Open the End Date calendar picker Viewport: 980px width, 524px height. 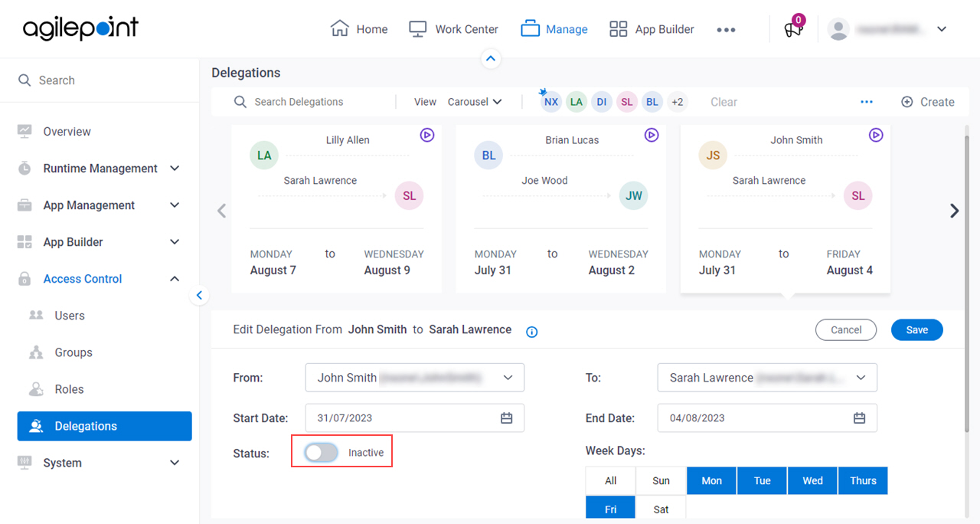point(859,418)
